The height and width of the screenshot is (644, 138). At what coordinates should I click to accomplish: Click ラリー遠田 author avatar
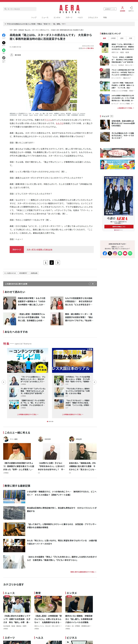pyautogui.click(x=6, y=439)
